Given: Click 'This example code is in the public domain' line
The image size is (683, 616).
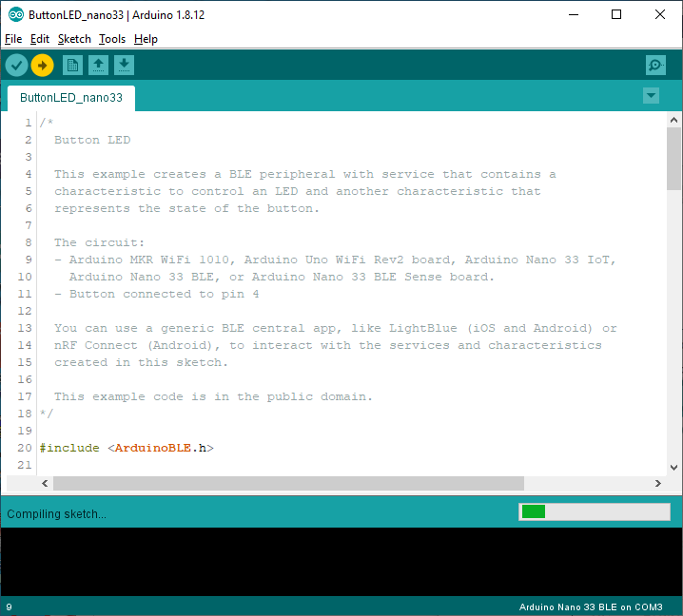Looking at the screenshot, I should (x=213, y=396).
